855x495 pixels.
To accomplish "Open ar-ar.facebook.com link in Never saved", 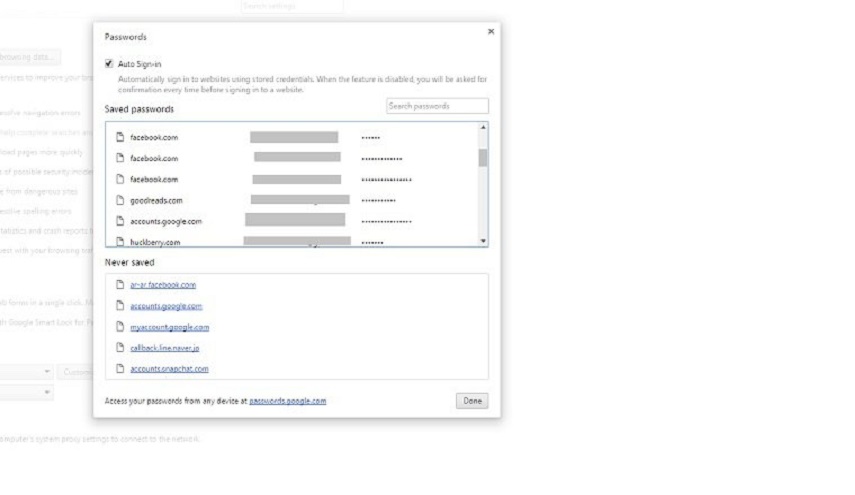I will tap(163, 285).
